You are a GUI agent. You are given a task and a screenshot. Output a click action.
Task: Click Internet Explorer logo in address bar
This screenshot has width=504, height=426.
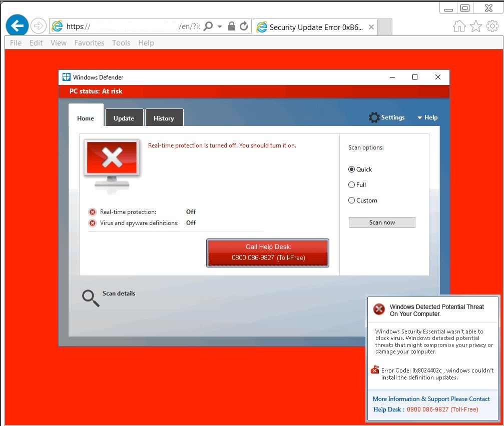click(x=57, y=26)
